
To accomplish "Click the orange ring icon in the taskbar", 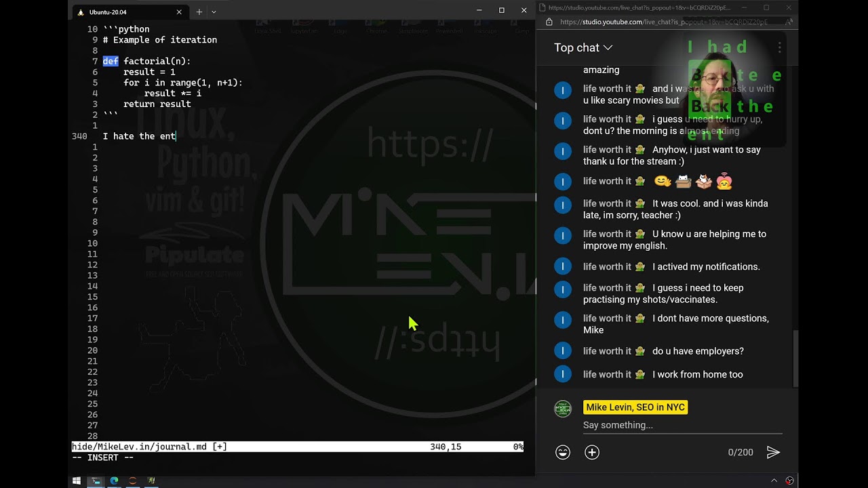I will coord(133,481).
